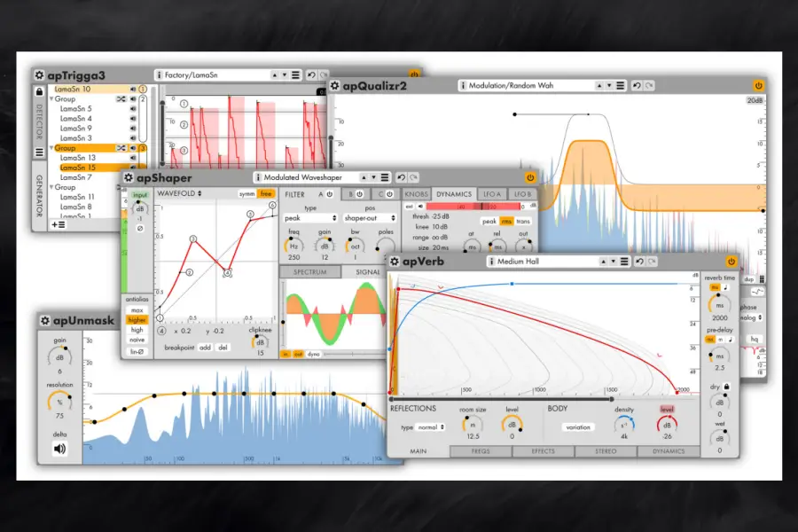Open SPECTRUM view tab in apShaper
Screen dimensions: 798x532
[310, 272]
